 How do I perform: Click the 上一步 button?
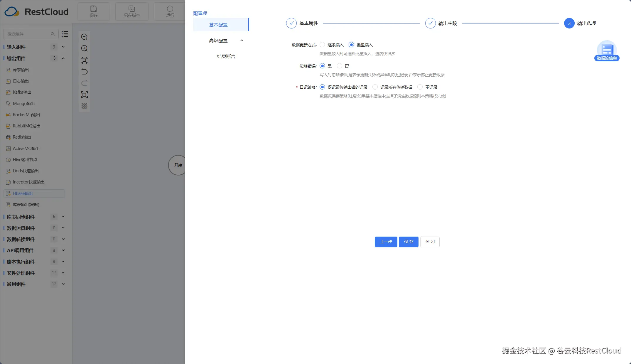pos(386,242)
